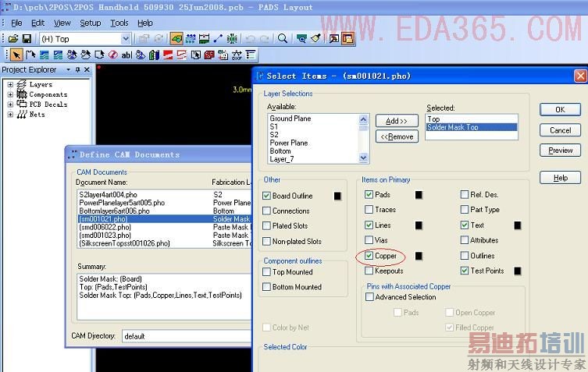This screenshot has width=588, height=372.
Task: Open the ECO toolbar icon
Action: pos(218,38)
